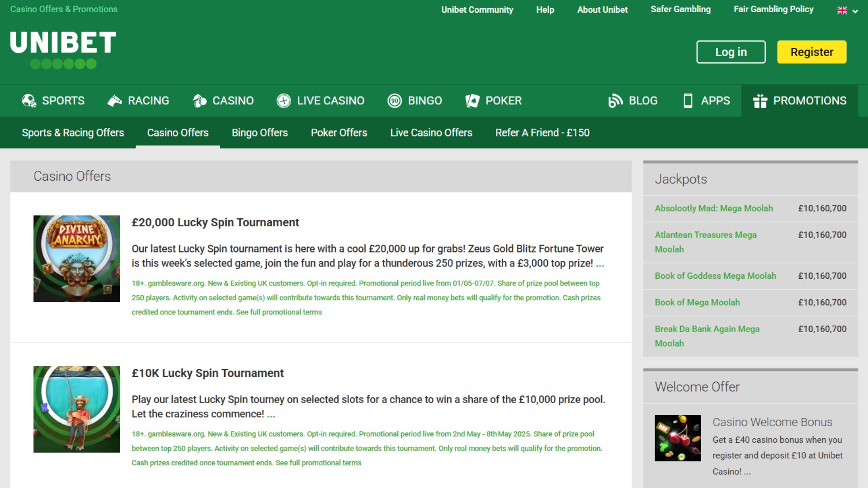Open the Promotions page

(800, 100)
